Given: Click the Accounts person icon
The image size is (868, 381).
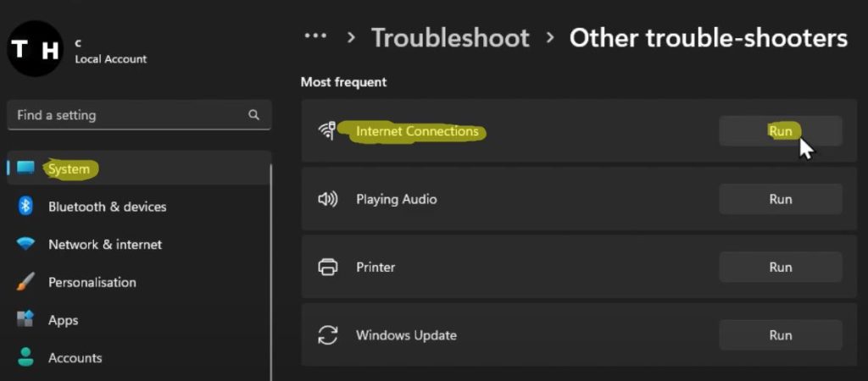Looking at the screenshot, I should [x=25, y=357].
